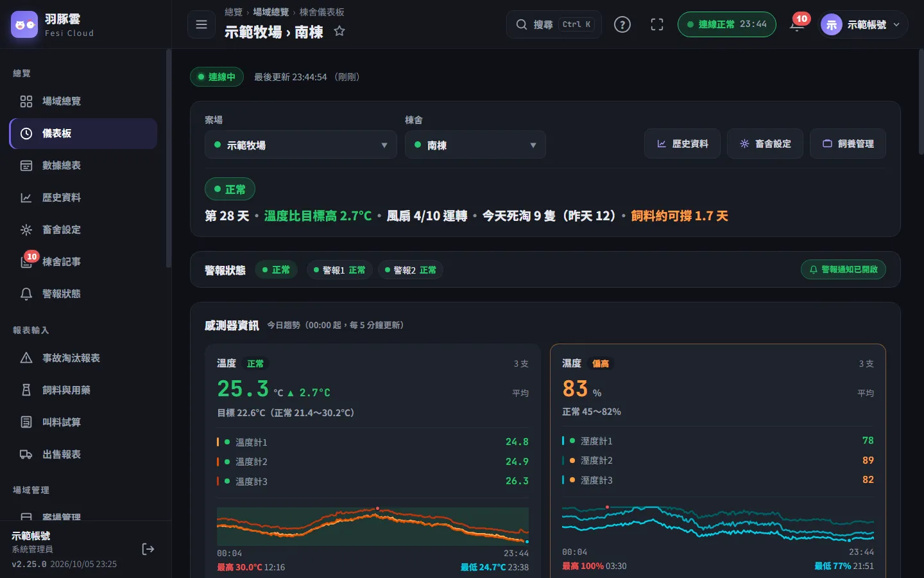Toggle the 警報通知已開啟 notification button
The width and height of the screenshot is (924, 578).
point(843,270)
